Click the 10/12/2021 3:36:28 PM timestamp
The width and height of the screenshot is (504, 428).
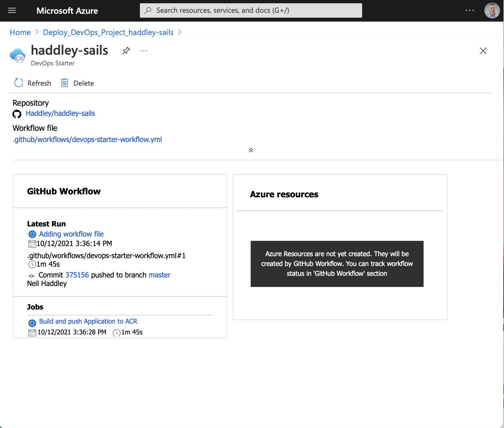pos(72,332)
